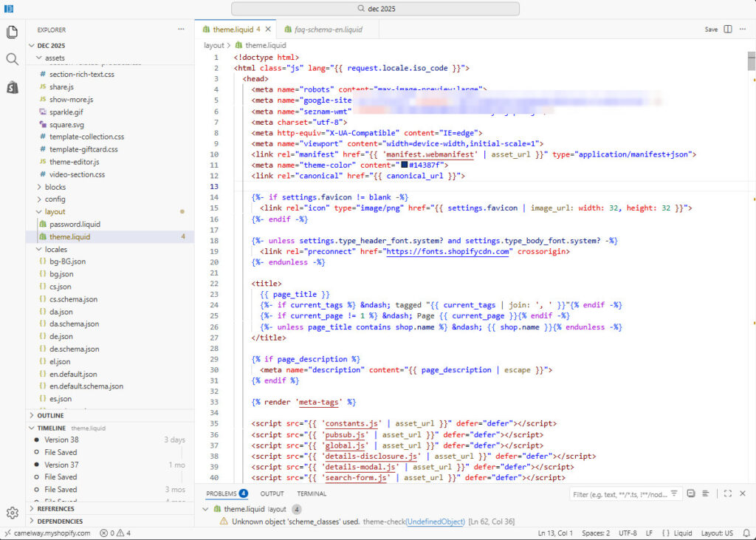
Task: Click the collapse all problems icon
Action: click(x=691, y=493)
